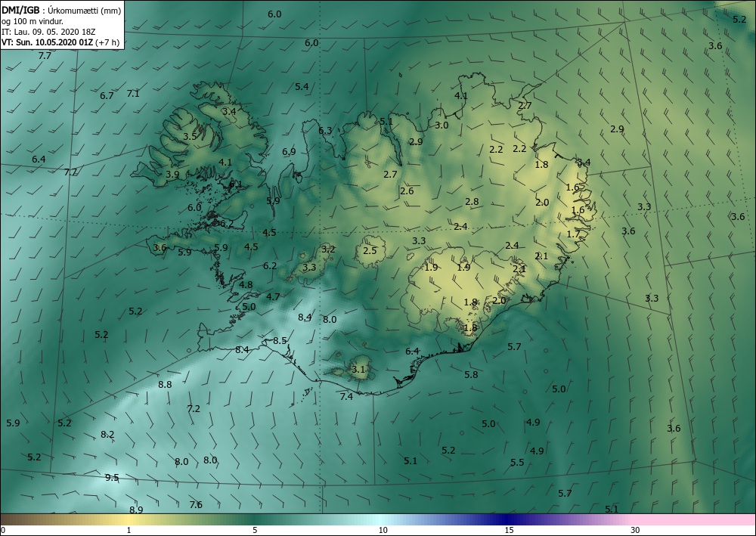Screen dimensions: 756x536
Task: Click the map value '6.3'
Action: point(325,130)
